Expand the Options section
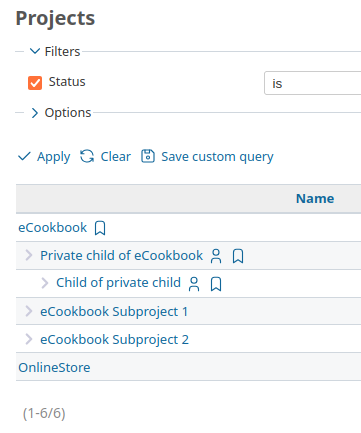Viewport: 361px width, 433px height. [35, 113]
